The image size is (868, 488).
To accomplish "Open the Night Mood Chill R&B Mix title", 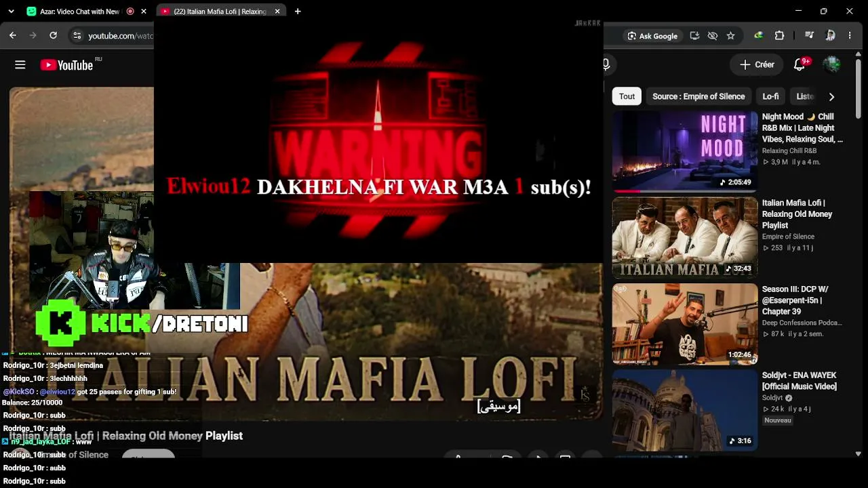I will [x=802, y=128].
